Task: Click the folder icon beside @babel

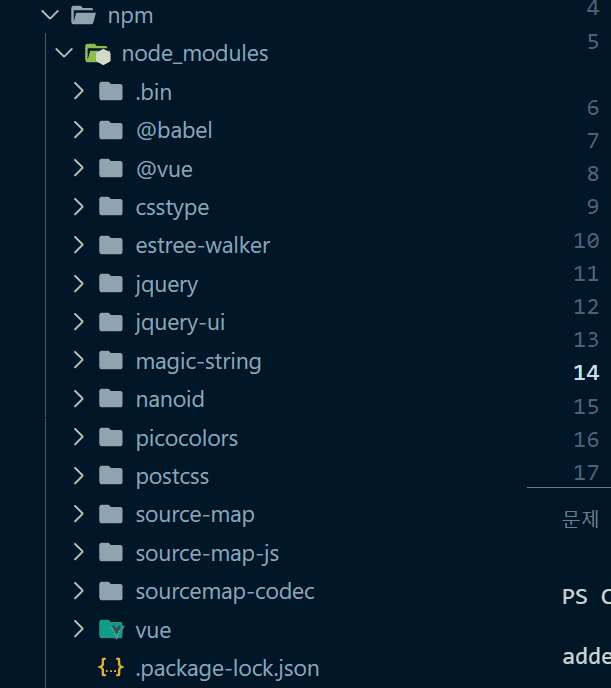Action: (111, 130)
